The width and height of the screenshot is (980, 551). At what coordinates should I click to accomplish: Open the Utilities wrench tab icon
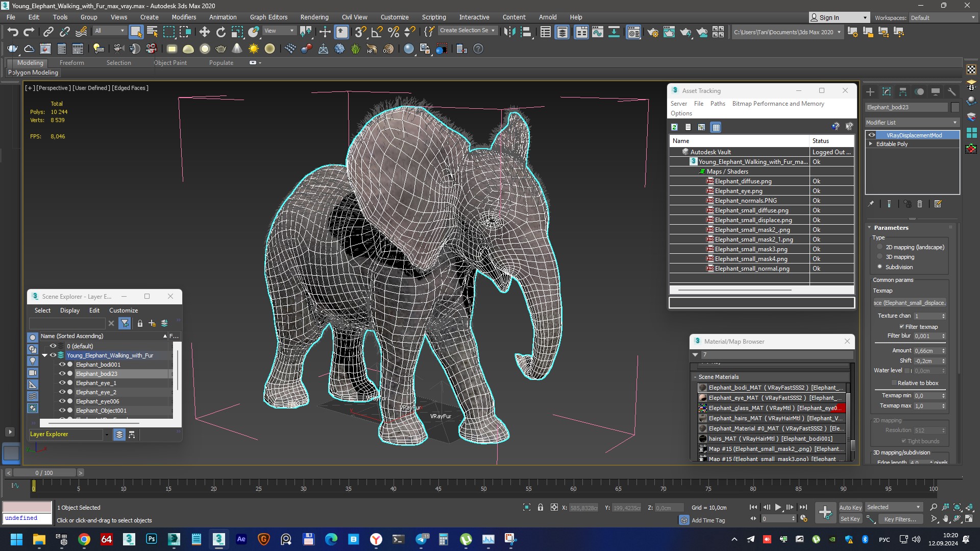coord(952,92)
